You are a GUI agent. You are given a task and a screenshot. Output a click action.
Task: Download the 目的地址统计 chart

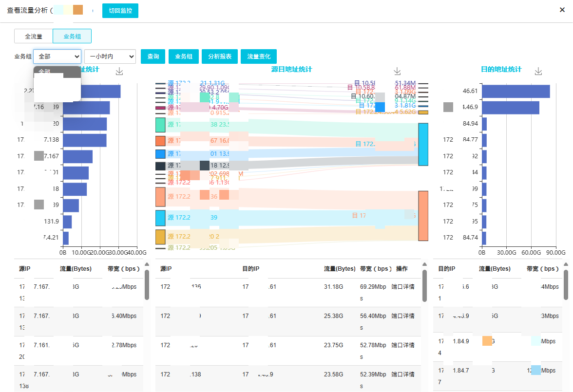pos(538,71)
